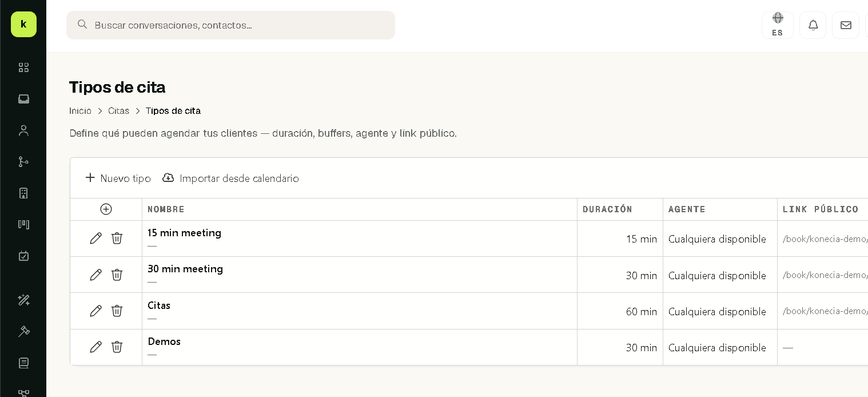Image resolution: width=868 pixels, height=397 pixels.
Task: Delete the Citas row
Action: click(117, 311)
